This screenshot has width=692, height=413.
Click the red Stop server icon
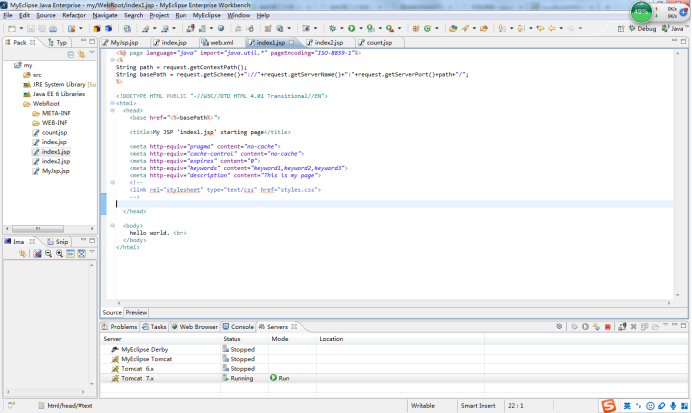click(x=608, y=327)
